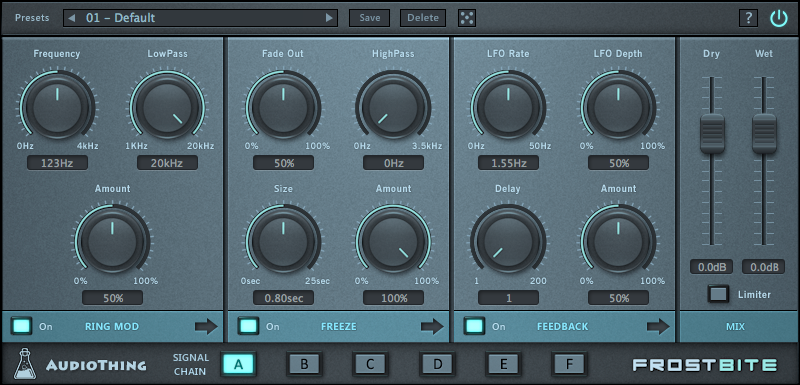This screenshot has height=385, width=800.
Task: Click the 123Hz frequency value field
Action: pos(58,163)
